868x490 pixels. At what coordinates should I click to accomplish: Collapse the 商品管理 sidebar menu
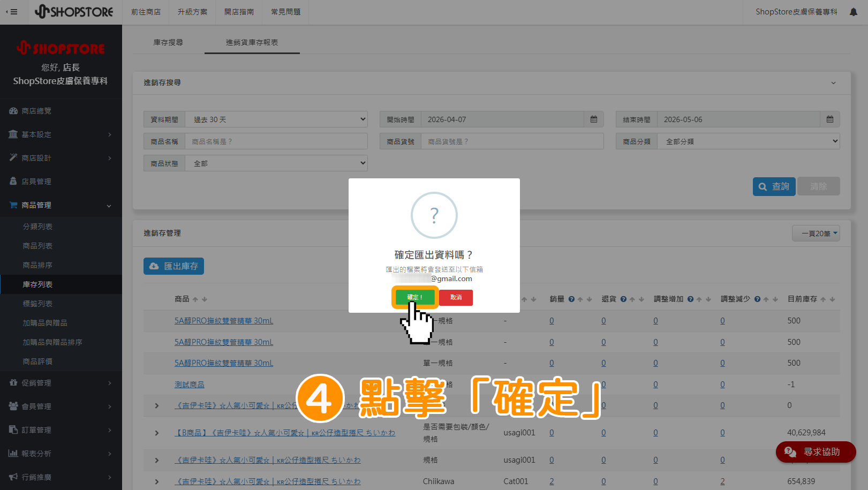(61, 205)
